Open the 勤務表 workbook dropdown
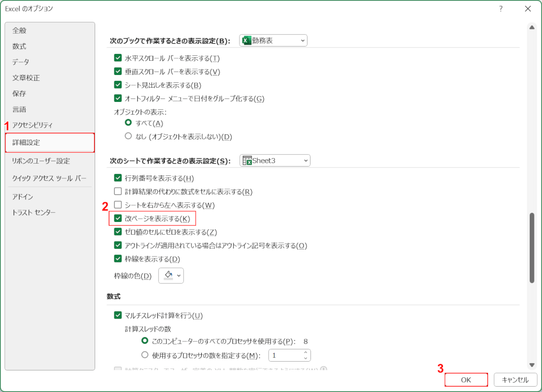Viewport: 542px width, 392px height. 273,41
